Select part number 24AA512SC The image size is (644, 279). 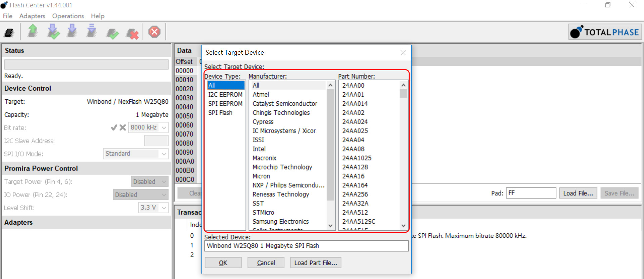(359, 221)
